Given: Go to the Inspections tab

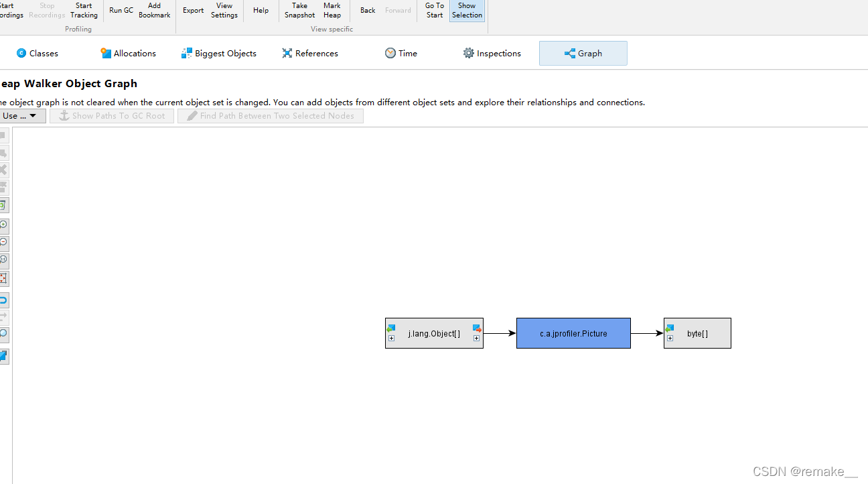Looking at the screenshot, I should [x=492, y=53].
